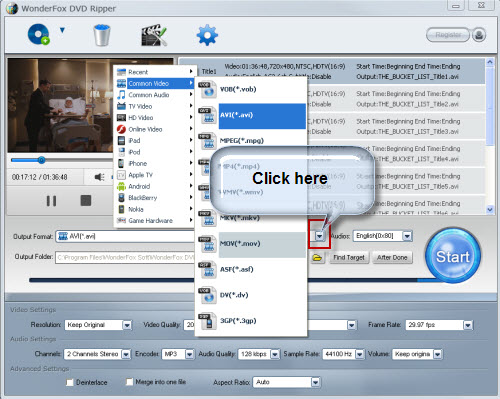Viewport: 500px width, 399px height.
Task: Open the Game Hardware category
Action: [155, 220]
